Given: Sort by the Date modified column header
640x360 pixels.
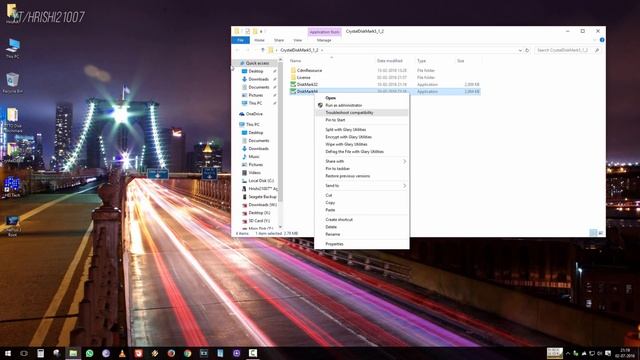Looking at the screenshot, I should 390,61.
